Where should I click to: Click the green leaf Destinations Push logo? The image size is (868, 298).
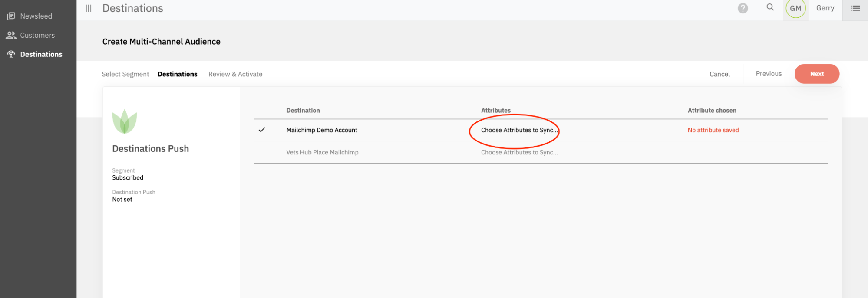(x=125, y=122)
